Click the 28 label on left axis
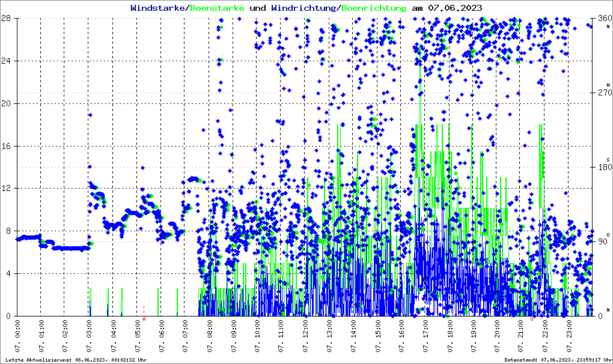Screen dimensions: 613x364 click(x=10, y=19)
